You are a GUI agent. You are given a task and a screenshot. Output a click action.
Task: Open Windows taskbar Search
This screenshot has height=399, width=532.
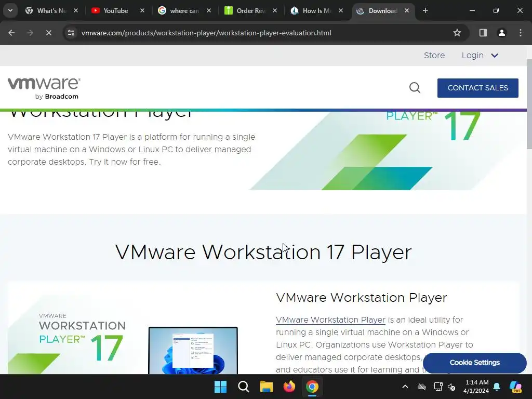[244, 387]
